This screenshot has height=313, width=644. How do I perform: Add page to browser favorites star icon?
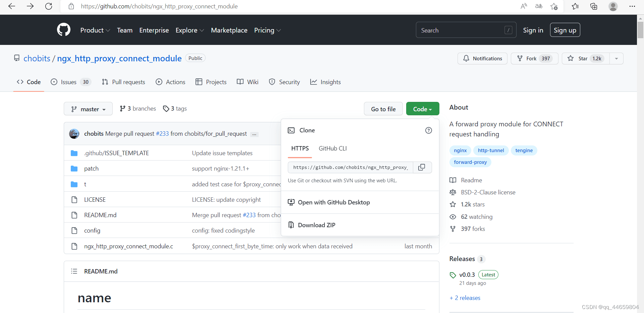point(554,6)
